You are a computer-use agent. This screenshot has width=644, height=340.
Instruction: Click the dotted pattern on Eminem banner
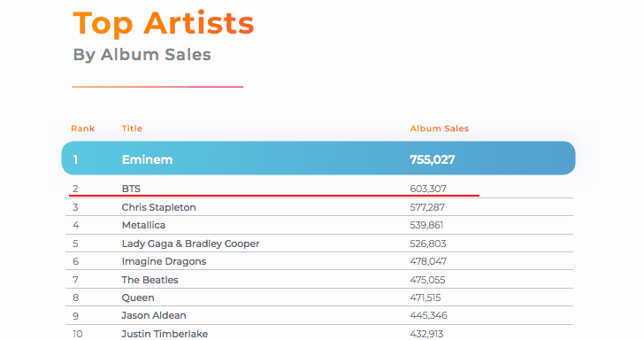[563, 158]
